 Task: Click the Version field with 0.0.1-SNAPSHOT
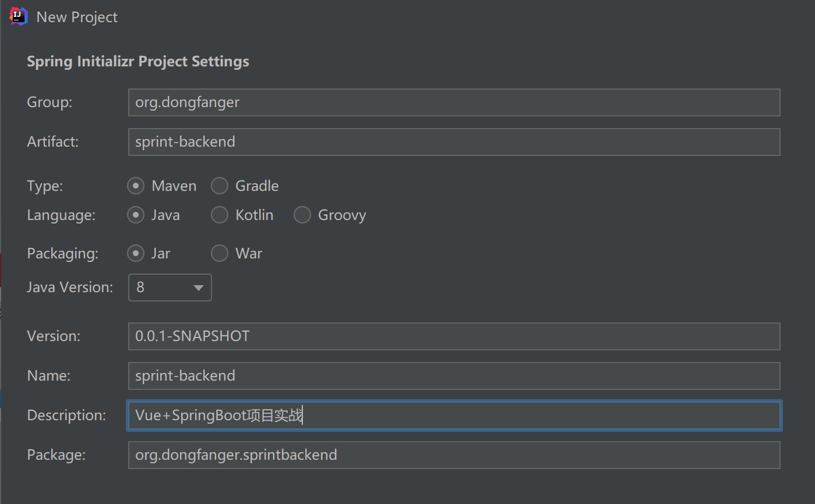tap(454, 336)
